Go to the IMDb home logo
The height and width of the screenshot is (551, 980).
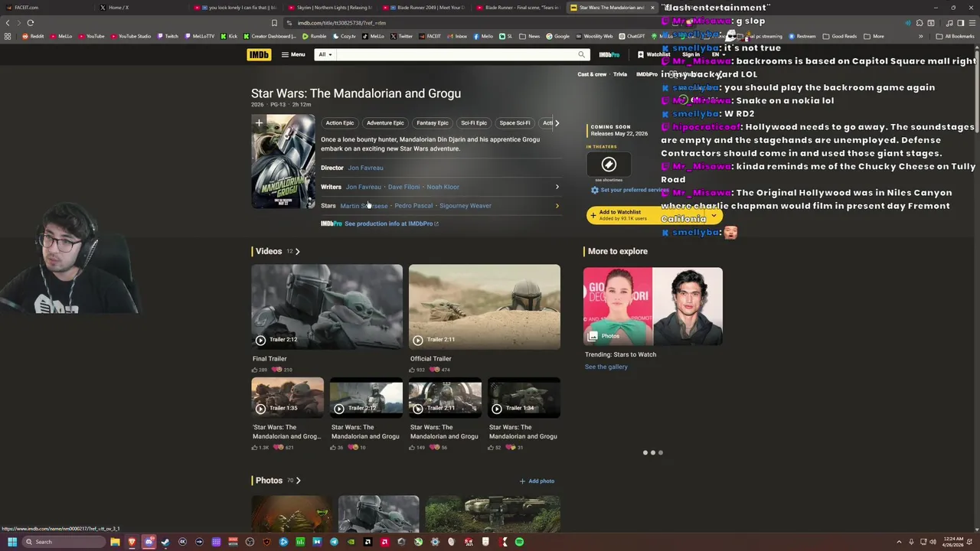pos(259,54)
